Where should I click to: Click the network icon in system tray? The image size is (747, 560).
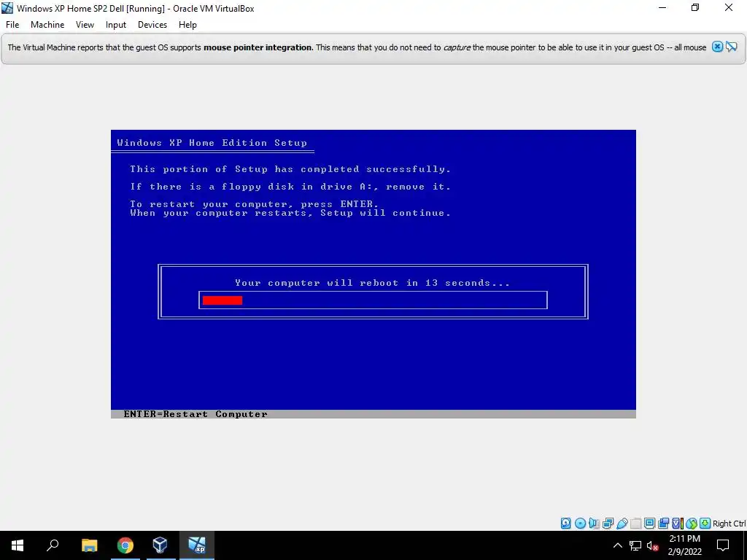tap(635, 545)
